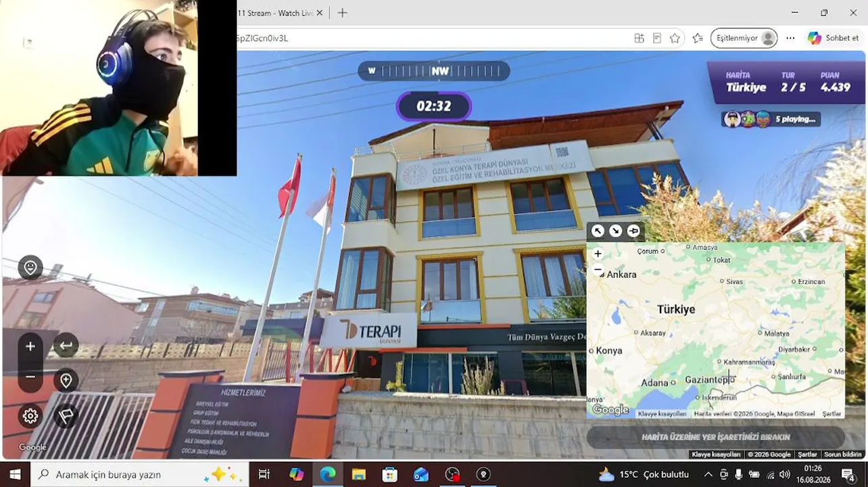Open game settings gear
This screenshot has height=487, width=868.
30,416
